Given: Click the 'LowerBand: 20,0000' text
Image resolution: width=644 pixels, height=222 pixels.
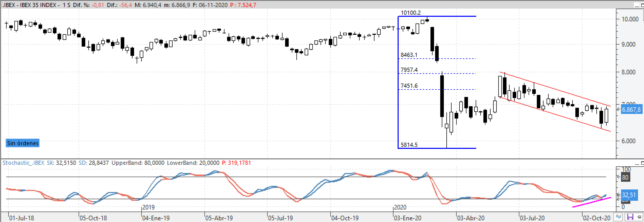Looking at the screenshot, I should tap(193, 163).
